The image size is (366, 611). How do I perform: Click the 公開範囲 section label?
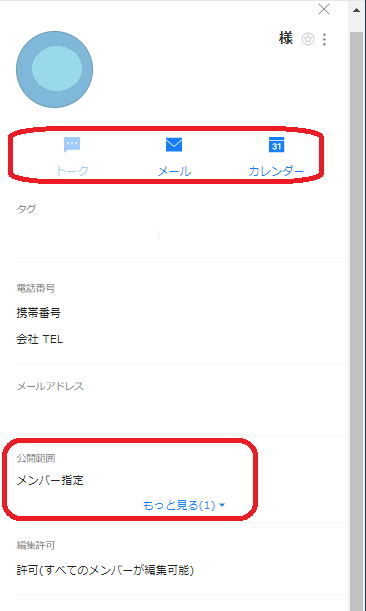(35, 458)
